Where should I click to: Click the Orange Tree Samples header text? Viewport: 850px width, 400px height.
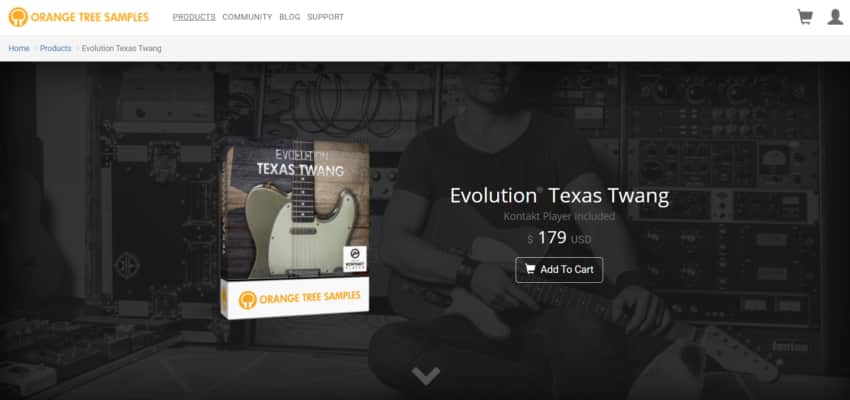pos(89,17)
